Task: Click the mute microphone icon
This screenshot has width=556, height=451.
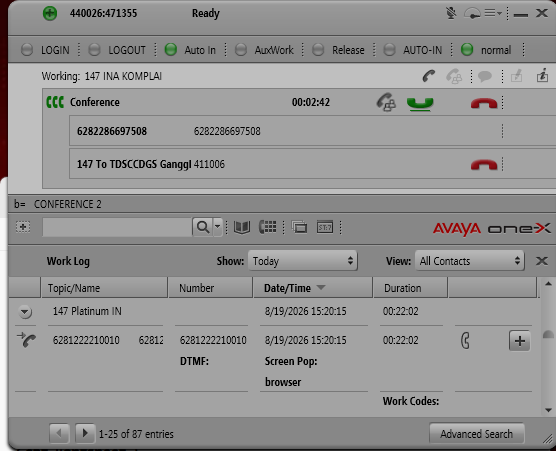Action: point(451,13)
